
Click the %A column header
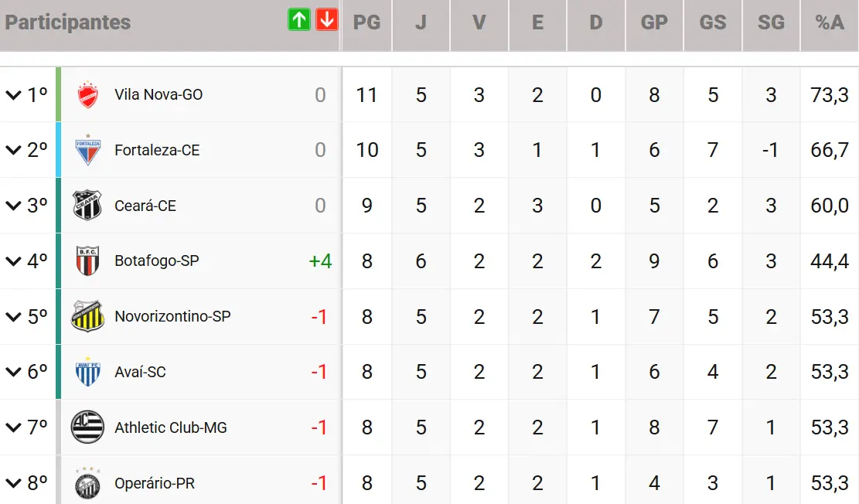(x=830, y=22)
